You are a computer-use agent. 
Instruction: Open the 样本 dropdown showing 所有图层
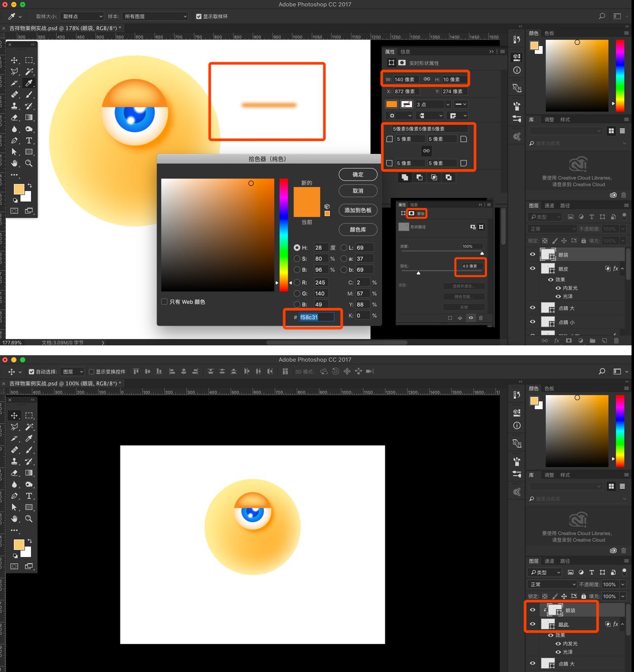[155, 16]
